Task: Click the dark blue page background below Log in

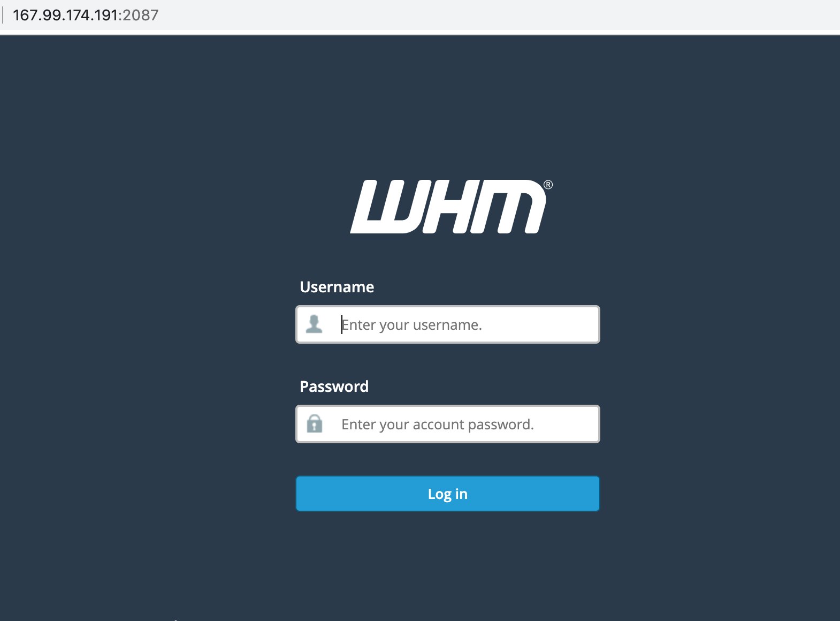Action: [x=448, y=567]
